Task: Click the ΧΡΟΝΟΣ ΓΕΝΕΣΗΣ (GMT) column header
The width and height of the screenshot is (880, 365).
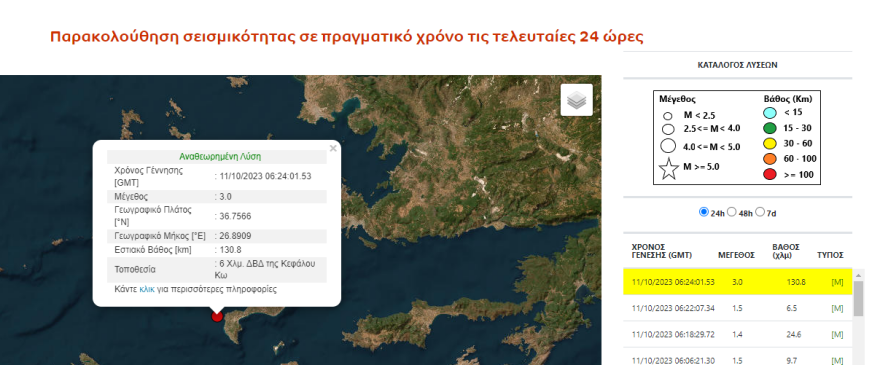Action: pyautogui.click(x=662, y=251)
